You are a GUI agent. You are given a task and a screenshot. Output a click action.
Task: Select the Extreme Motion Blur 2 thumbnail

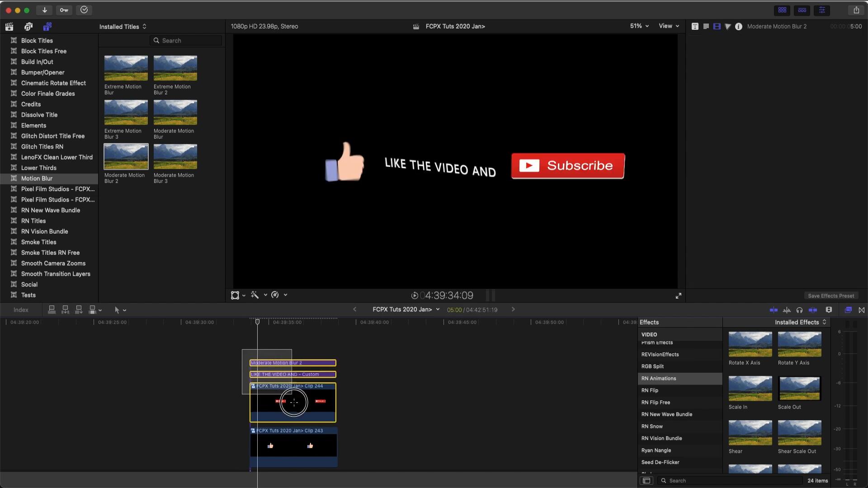click(x=175, y=68)
